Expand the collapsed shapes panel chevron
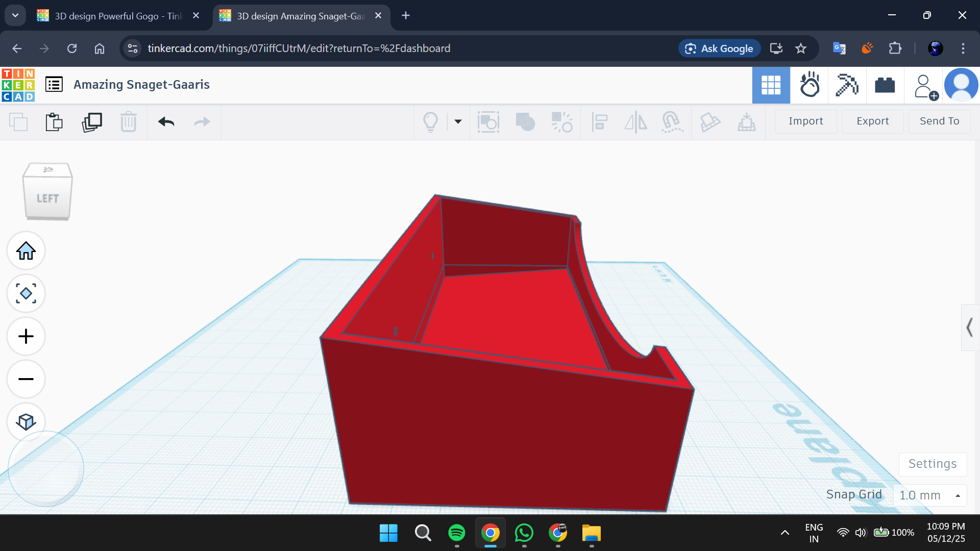Viewport: 980px width, 551px height. (x=970, y=327)
